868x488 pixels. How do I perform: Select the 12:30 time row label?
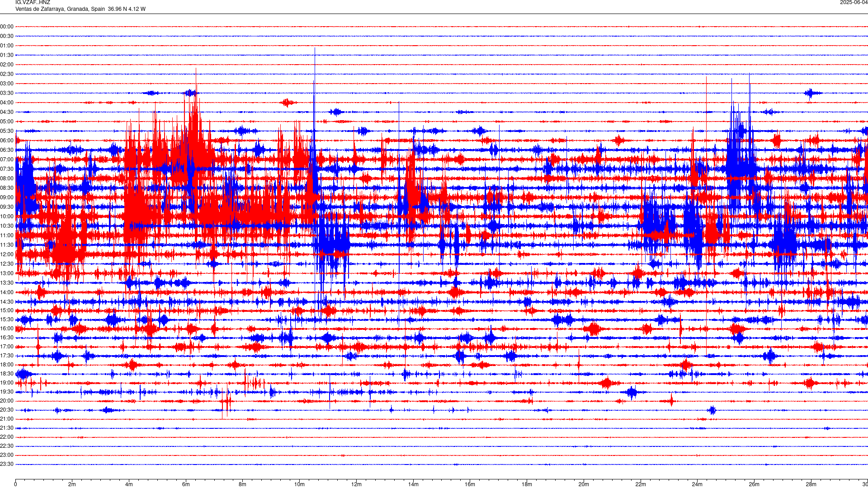click(x=7, y=264)
